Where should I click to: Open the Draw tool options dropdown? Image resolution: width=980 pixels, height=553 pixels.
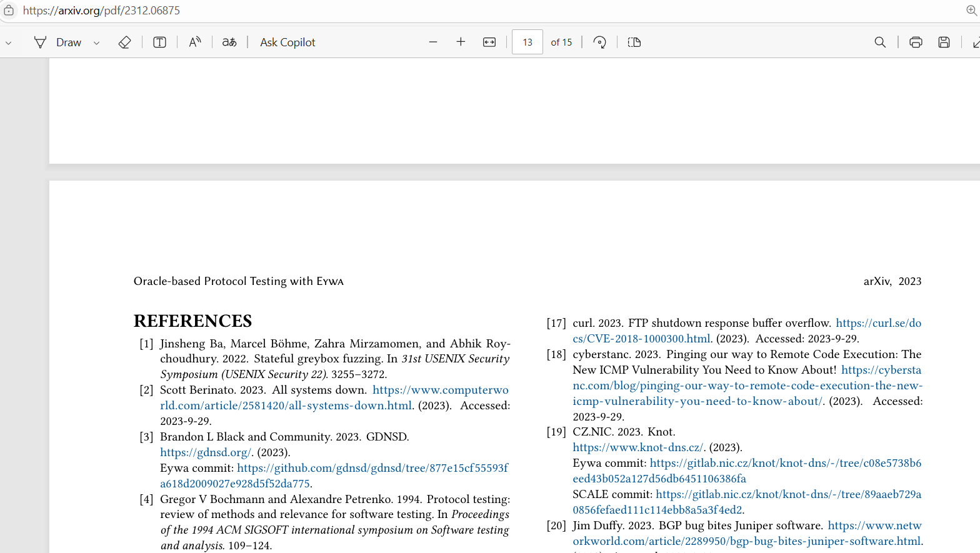(96, 42)
